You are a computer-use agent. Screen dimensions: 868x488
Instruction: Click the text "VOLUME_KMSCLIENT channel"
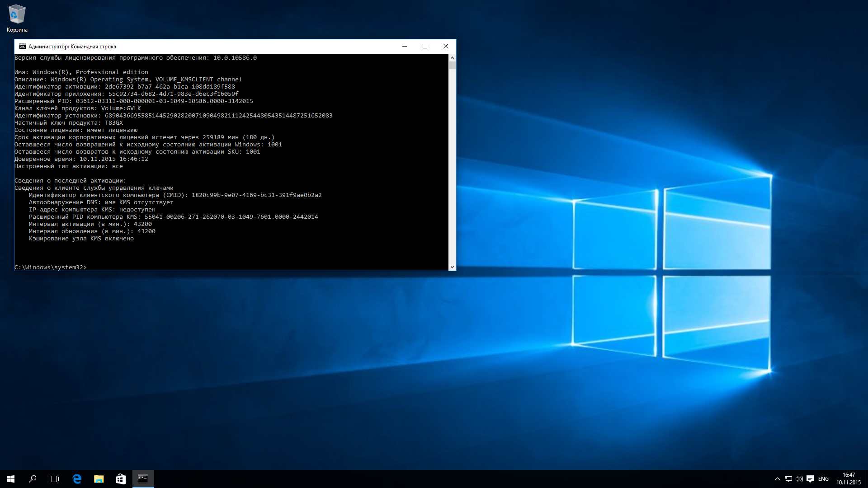pos(199,80)
